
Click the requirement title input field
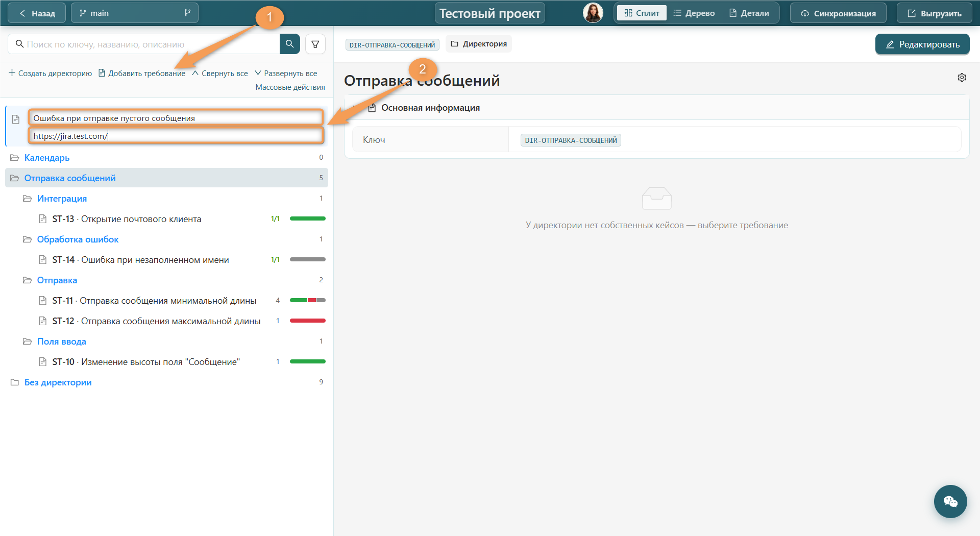[176, 118]
